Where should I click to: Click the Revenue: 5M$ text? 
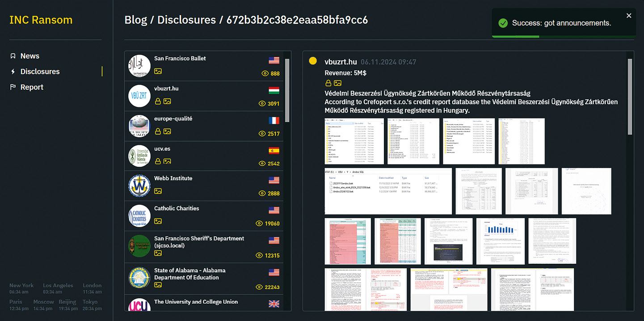(345, 72)
